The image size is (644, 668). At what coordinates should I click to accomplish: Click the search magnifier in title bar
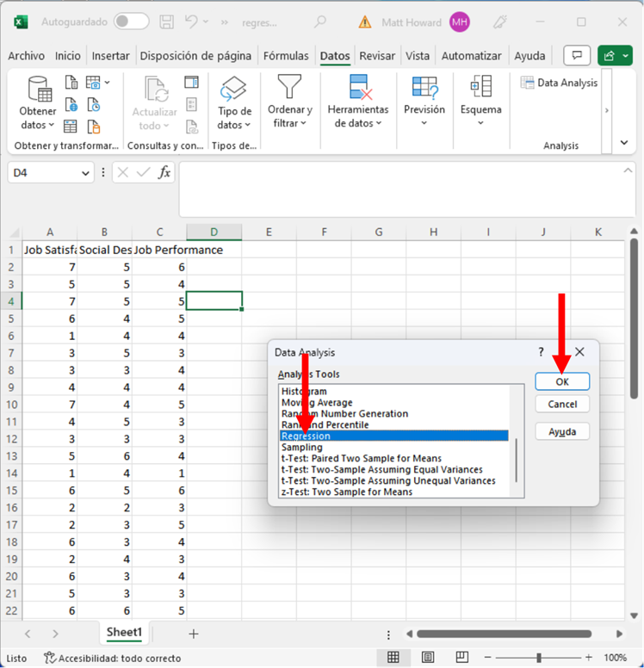click(x=320, y=22)
